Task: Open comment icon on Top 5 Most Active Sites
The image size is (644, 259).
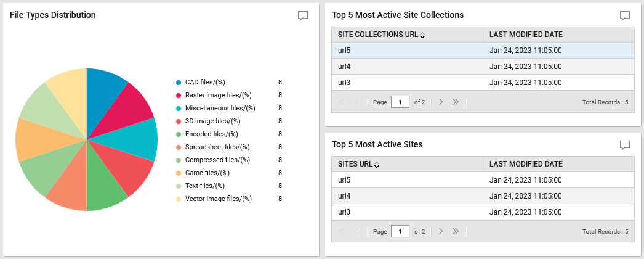Action: [625, 145]
